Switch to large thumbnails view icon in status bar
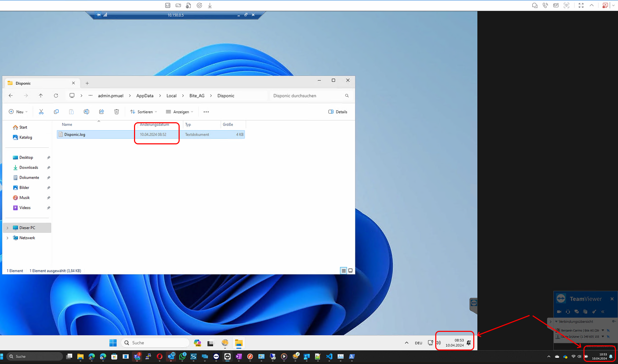The image size is (618, 364). 350,270
